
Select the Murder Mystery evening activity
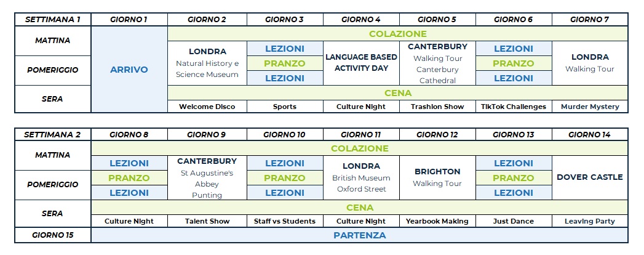(590, 107)
